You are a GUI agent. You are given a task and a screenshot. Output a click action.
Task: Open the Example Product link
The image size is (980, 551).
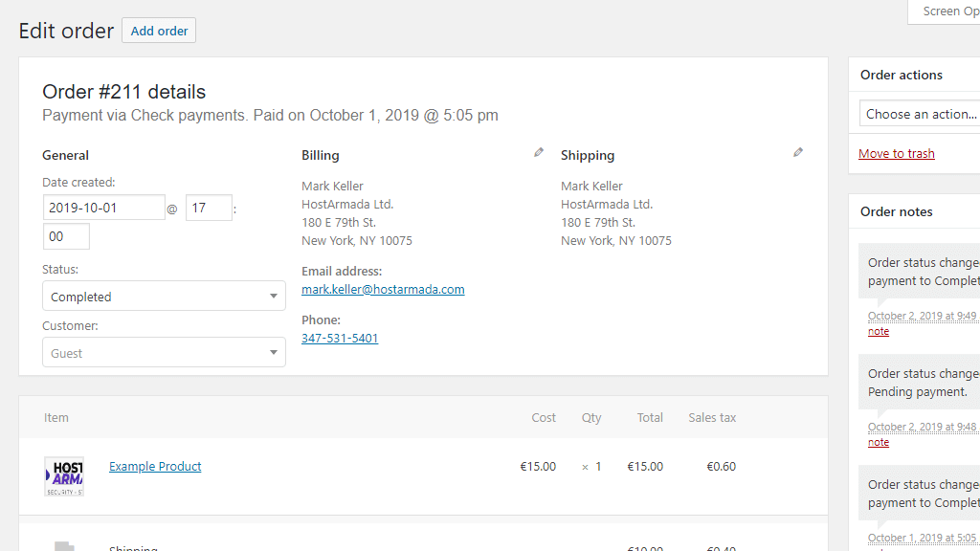[155, 467]
